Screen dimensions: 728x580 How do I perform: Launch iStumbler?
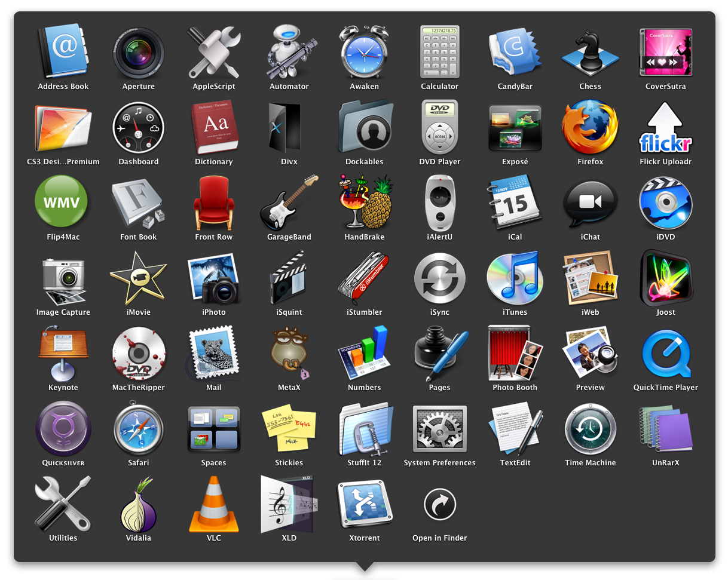pos(365,278)
